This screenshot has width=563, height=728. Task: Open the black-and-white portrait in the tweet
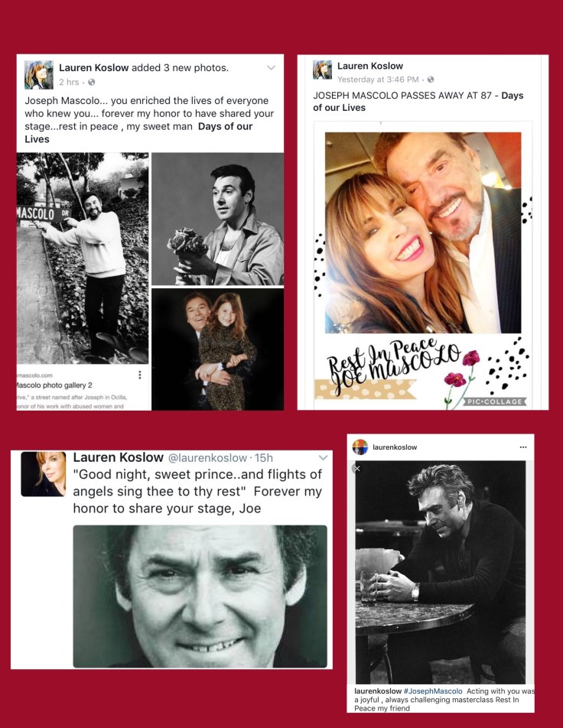pos(200,596)
